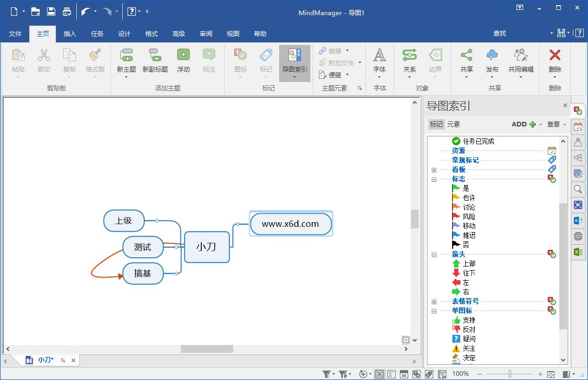This screenshot has width=588, height=380.
Task: Click the 关系 (relationship) tool
Action: [x=409, y=62]
